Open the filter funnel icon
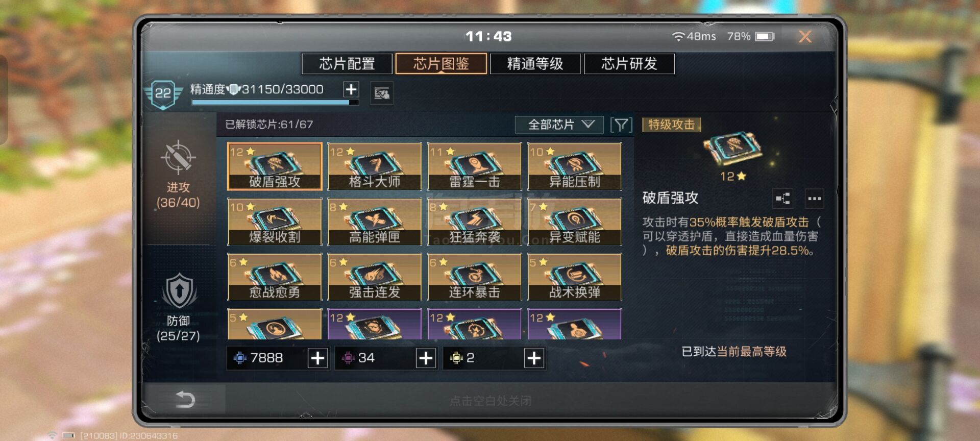 (x=621, y=125)
